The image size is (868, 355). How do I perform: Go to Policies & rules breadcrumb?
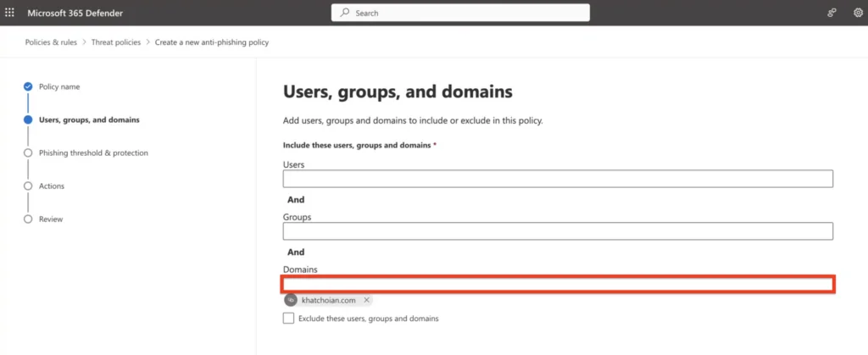click(x=51, y=42)
